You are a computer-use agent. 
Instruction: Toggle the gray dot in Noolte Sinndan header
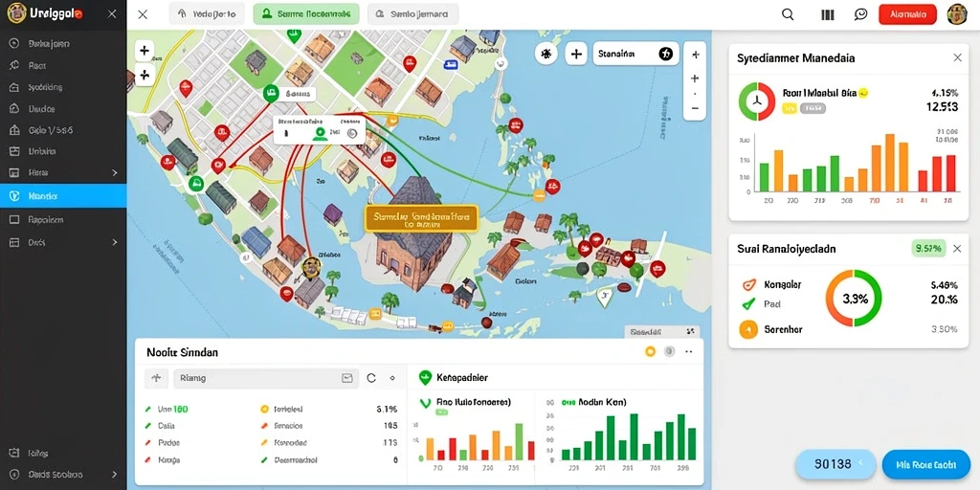pyautogui.click(x=669, y=352)
